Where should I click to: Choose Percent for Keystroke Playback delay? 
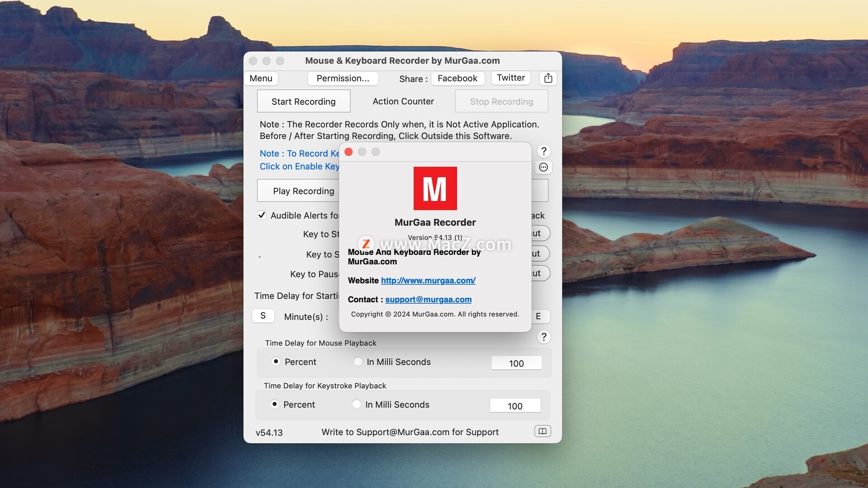(x=274, y=404)
